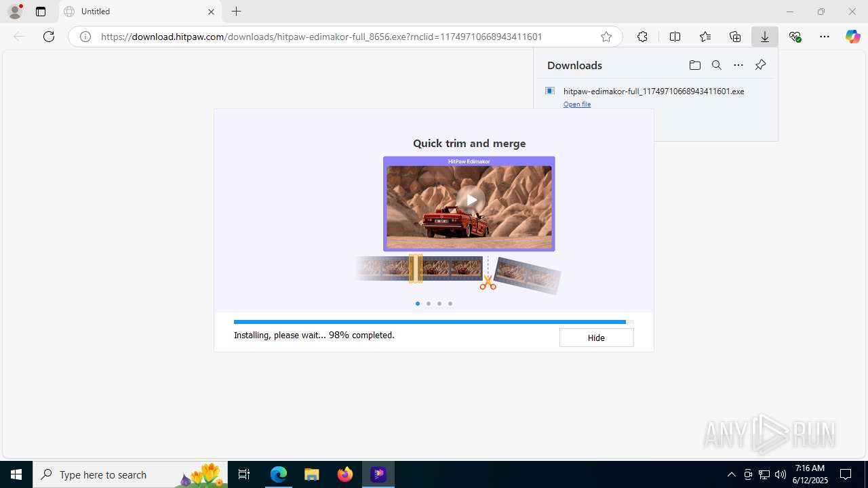View site information icon in address bar

(85, 37)
